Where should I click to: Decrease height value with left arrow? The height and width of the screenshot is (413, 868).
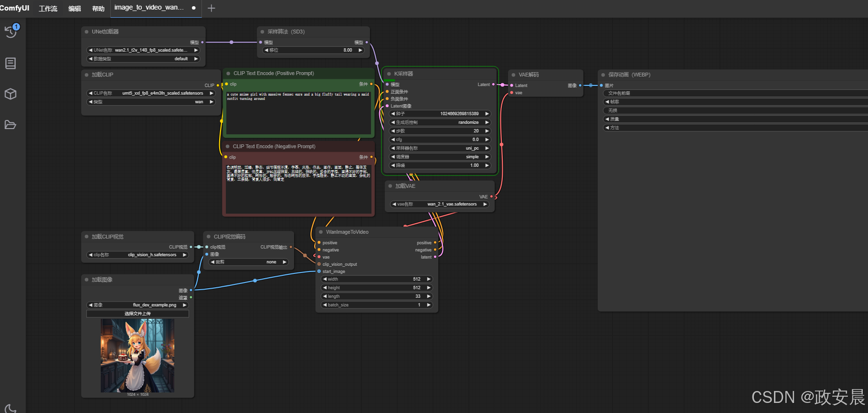click(x=325, y=288)
